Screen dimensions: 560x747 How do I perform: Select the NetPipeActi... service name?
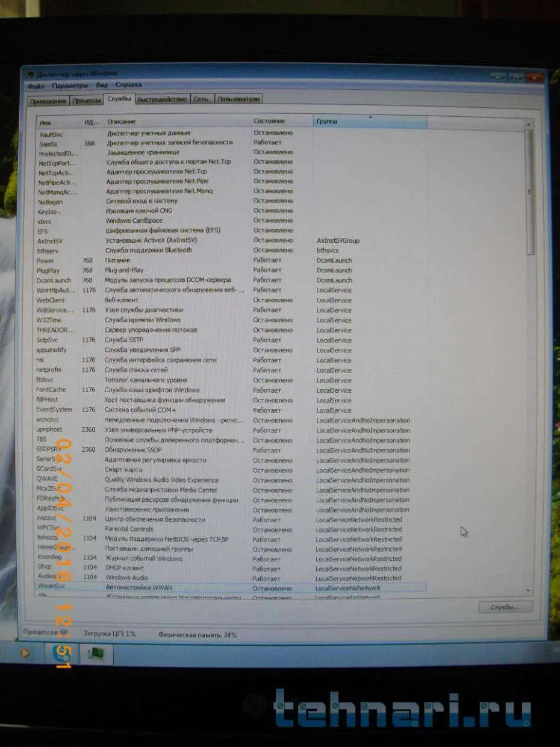tap(57, 183)
